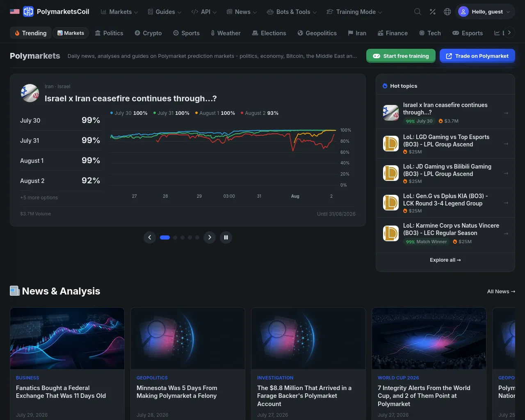Click the Hot topics flame icon
This screenshot has width=525, height=420.
tap(385, 86)
